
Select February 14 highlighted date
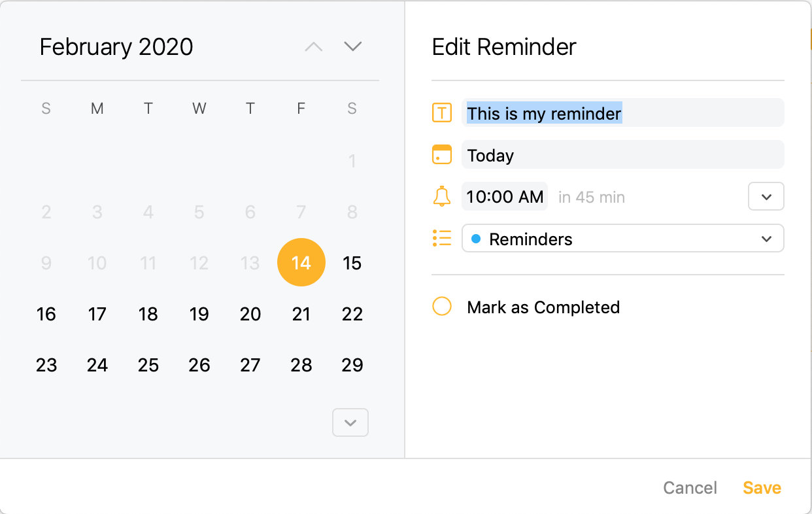[301, 263]
